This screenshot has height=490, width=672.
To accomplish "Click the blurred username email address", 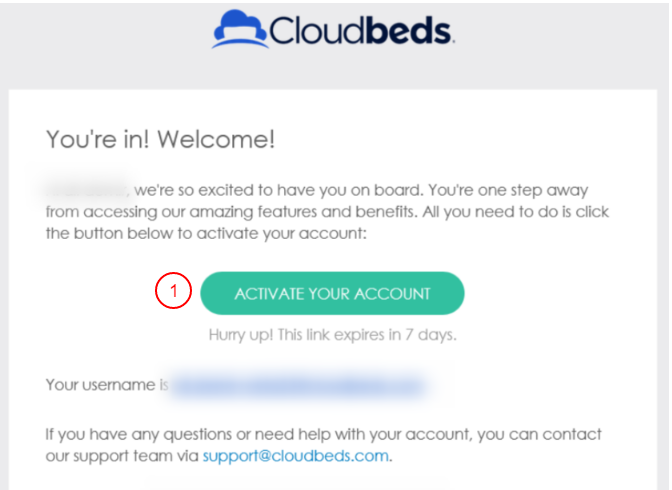I will point(297,384).
